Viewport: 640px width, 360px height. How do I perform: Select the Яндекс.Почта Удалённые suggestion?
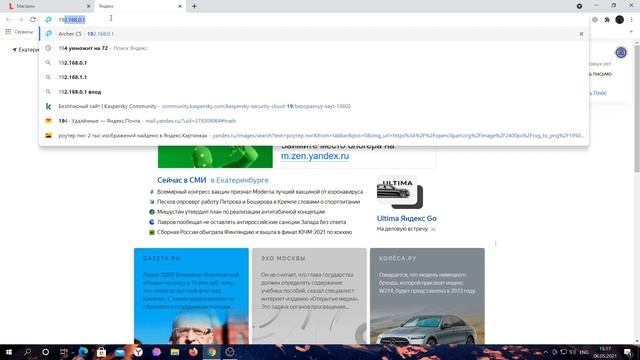pyautogui.click(x=314, y=121)
